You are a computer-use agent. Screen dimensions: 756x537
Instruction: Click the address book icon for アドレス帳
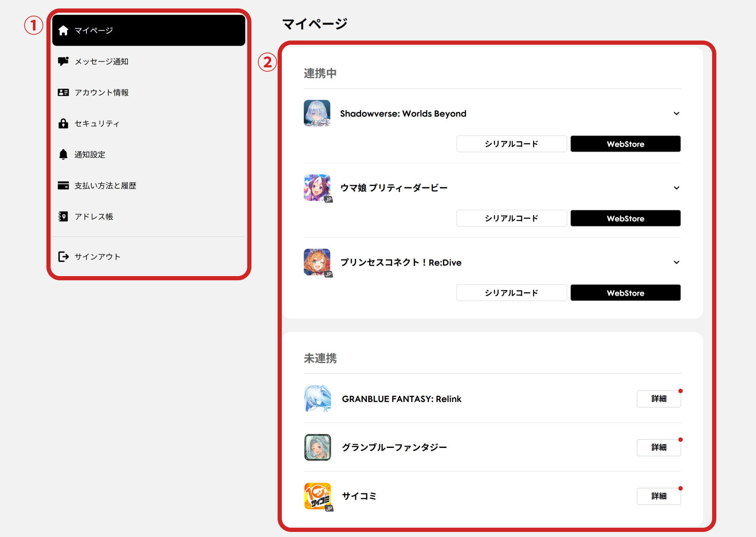(x=63, y=217)
